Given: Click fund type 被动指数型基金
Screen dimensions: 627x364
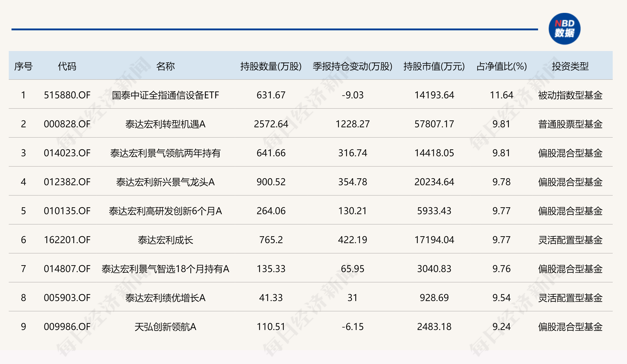Looking at the screenshot, I should click(570, 95).
